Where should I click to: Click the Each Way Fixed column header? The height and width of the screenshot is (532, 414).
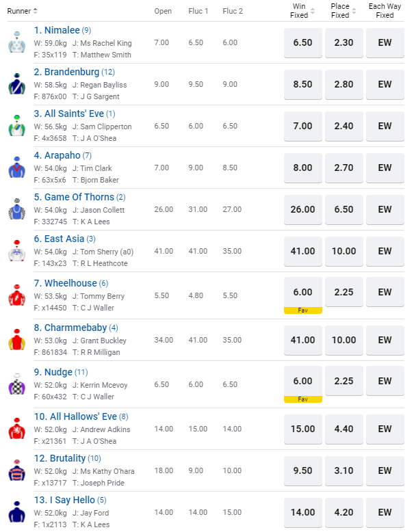(x=385, y=11)
